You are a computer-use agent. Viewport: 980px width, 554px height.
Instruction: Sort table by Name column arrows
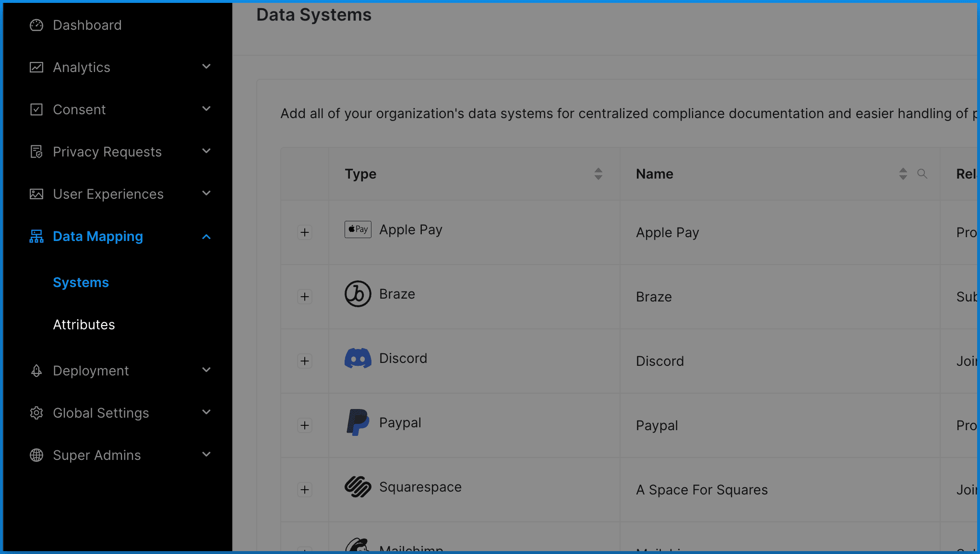(x=903, y=174)
